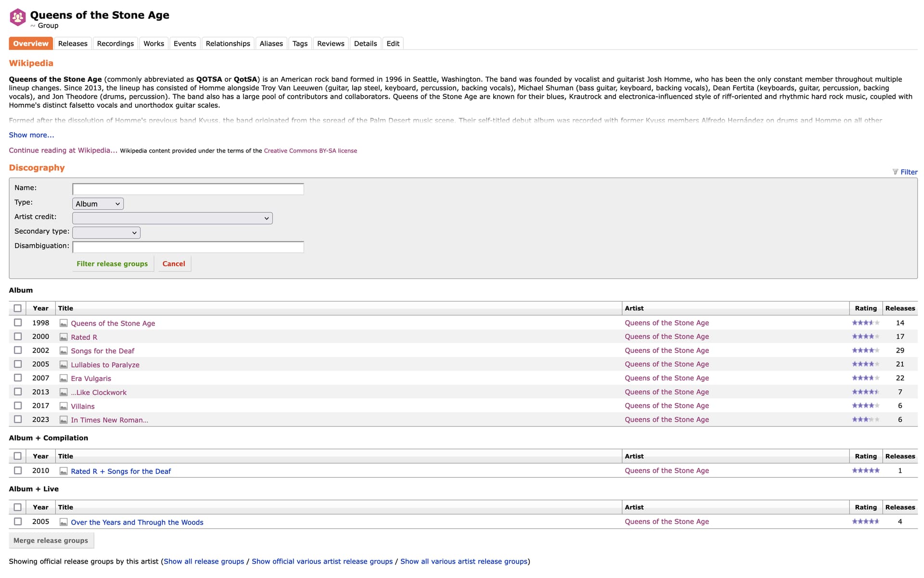
Task: Focus the Name filter text field
Action: pos(188,189)
